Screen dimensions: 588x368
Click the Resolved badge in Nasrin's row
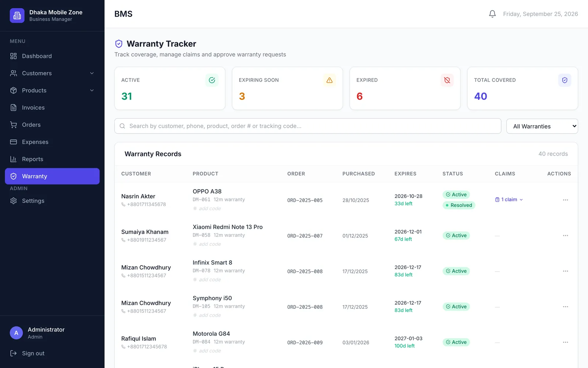pos(459,205)
